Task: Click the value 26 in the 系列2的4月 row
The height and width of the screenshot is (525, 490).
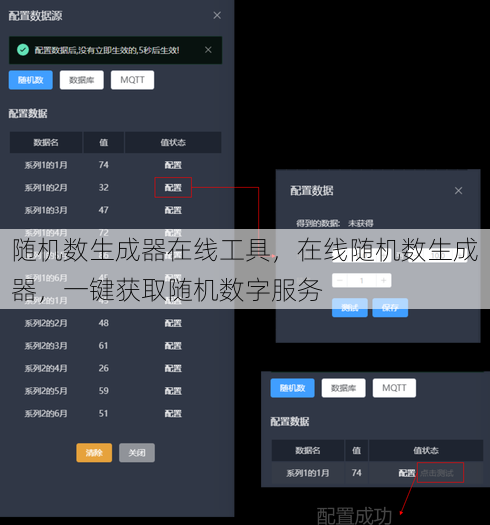Action: pos(104,368)
